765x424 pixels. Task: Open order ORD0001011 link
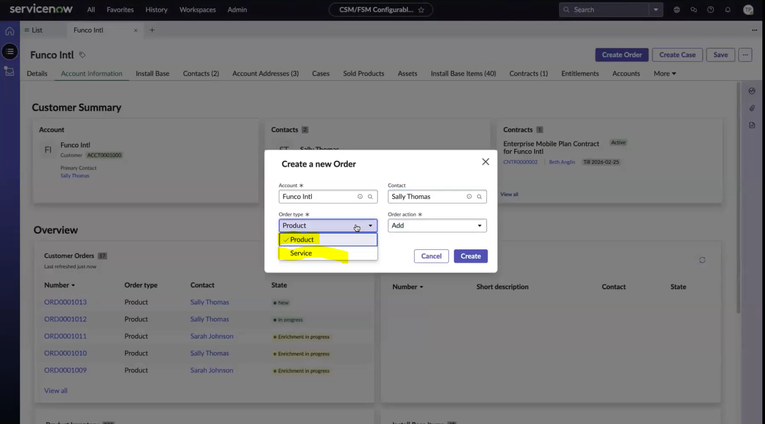click(65, 336)
